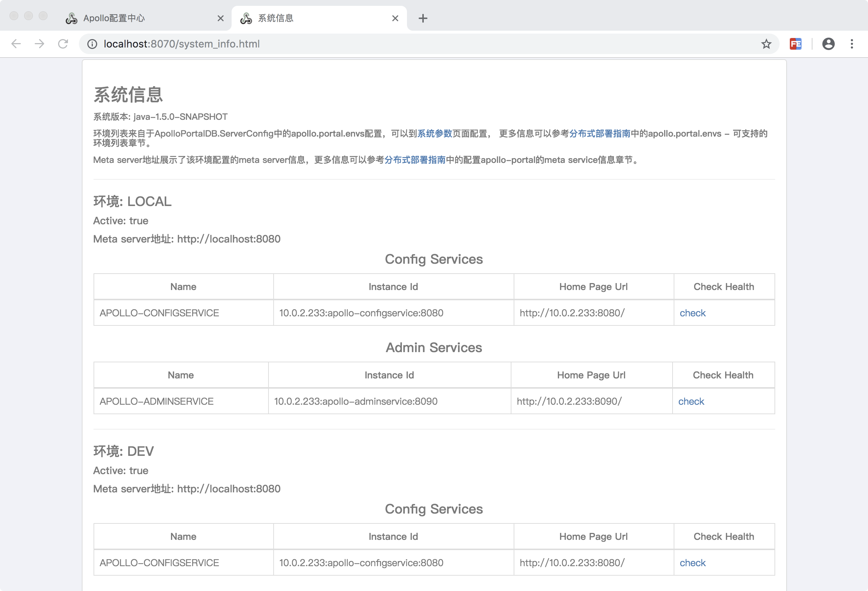Open the Chrome three-dot menu
Image resolution: width=868 pixels, height=591 pixels.
coord(852,44)
